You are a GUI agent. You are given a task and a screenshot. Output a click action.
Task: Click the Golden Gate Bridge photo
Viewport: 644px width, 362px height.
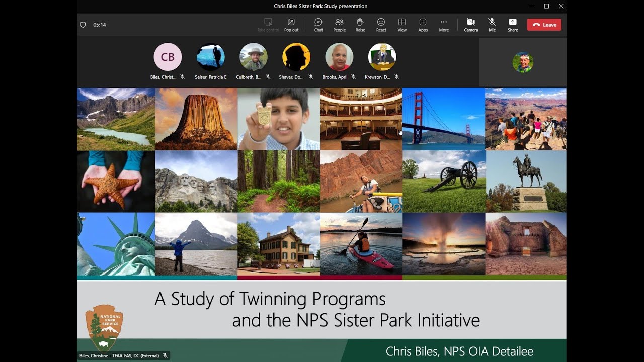point(443,119)
